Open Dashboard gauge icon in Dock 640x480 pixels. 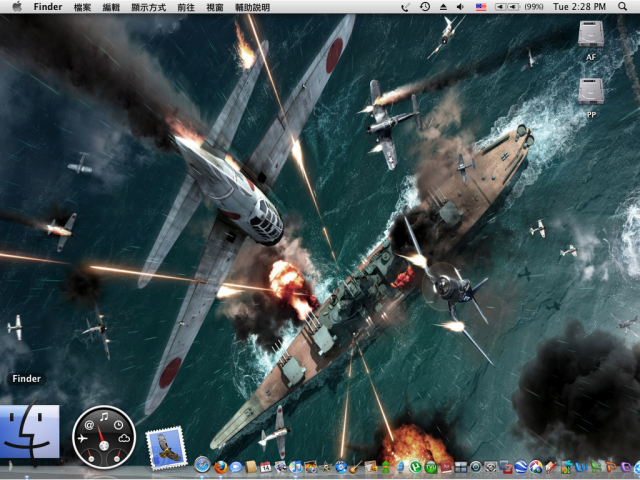[104, 437]
